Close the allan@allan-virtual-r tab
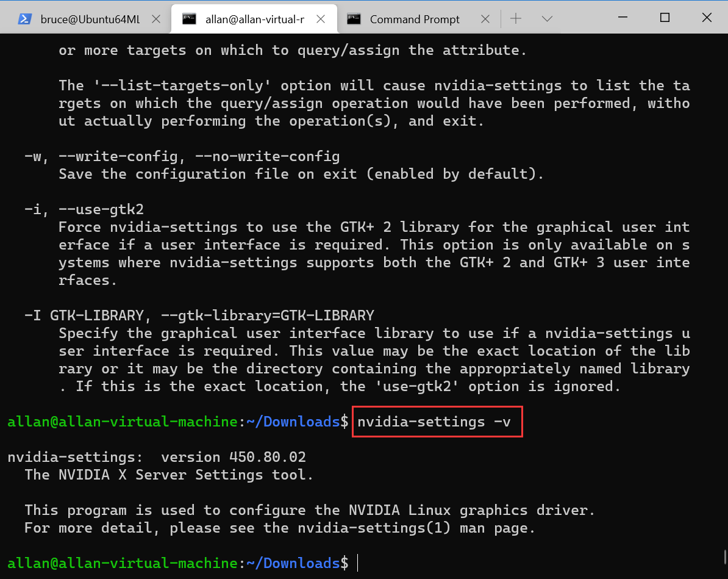Image resolution: width=728 pixels, height=579 pixels. (320, 19)
